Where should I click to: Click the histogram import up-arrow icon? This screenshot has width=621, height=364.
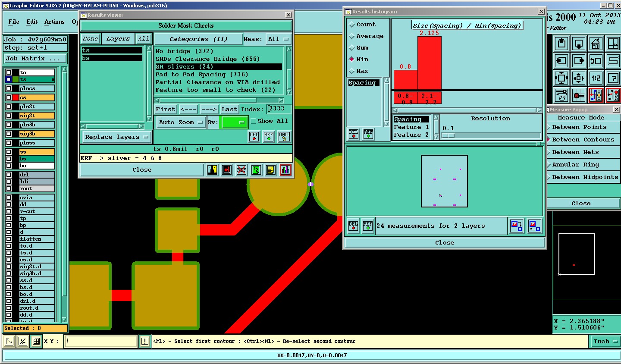click(x=534, y=226)
